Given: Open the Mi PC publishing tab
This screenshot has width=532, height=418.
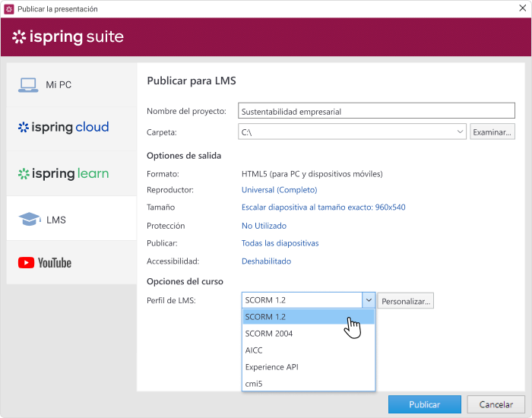Looking at the screenshot, I should [71, 85].
